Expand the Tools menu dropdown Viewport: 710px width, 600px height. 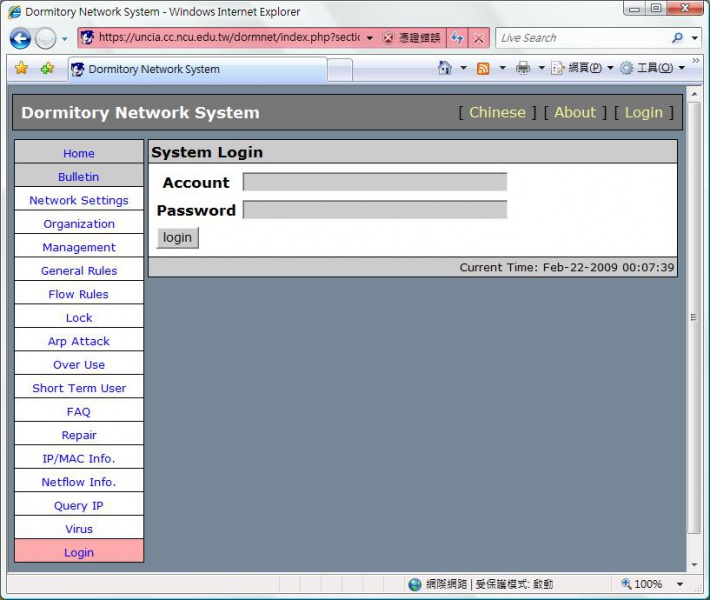point(654,68)
